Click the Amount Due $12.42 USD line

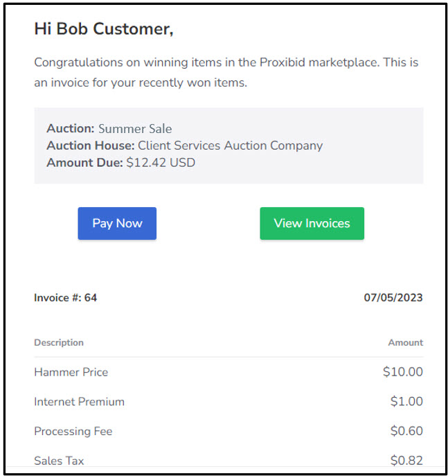click(x=120, y=163)
